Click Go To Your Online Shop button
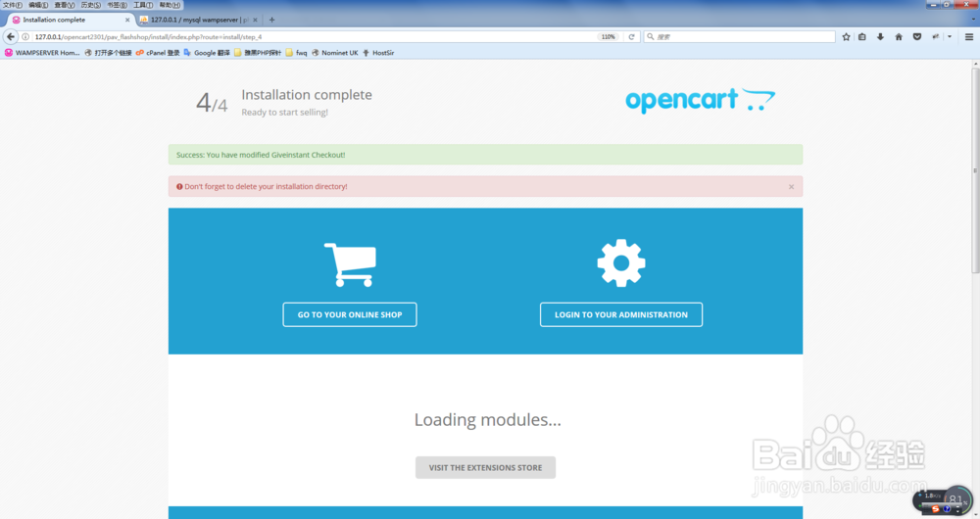980x519 pixels. tap(350, 314)
